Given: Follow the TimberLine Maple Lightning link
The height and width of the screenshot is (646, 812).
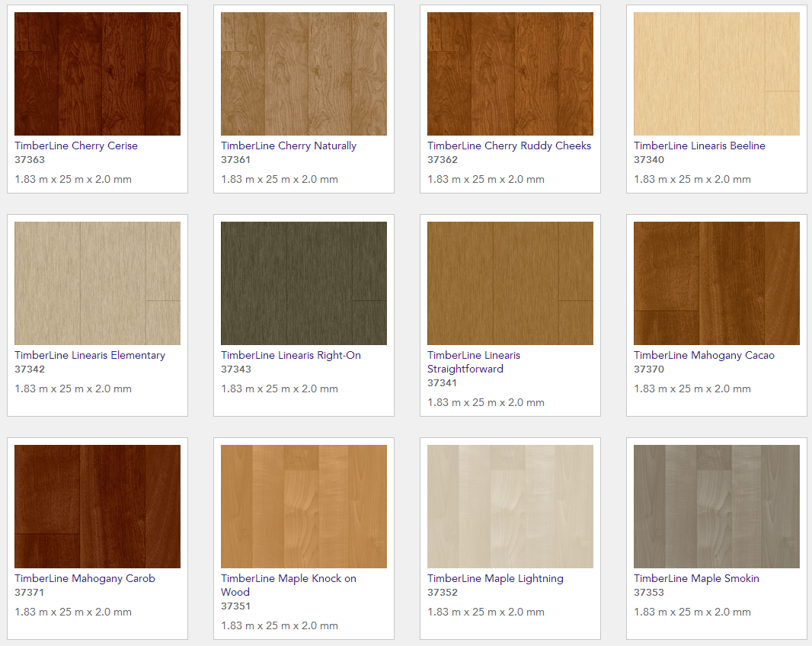Looking at the screenshot, I should (x=496, y=578).
